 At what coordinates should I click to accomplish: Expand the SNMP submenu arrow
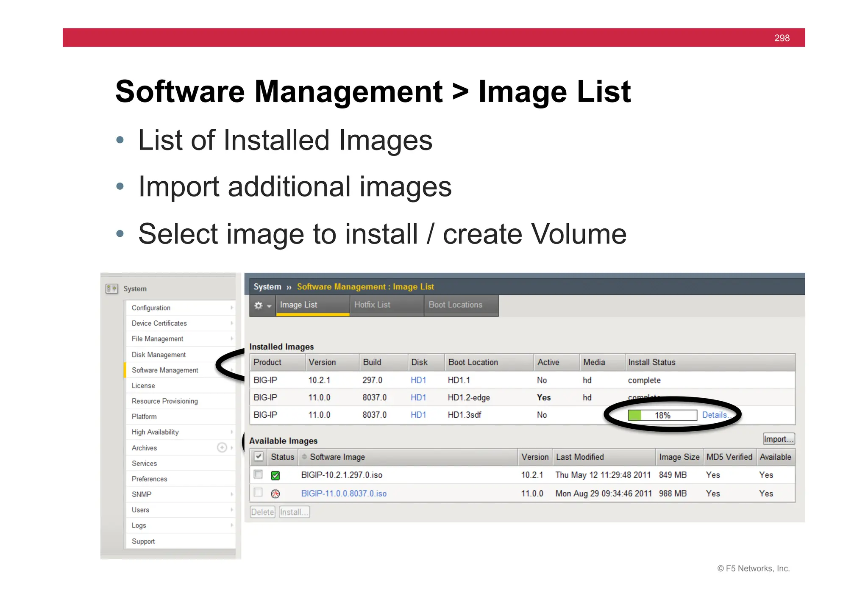[232, 494]
